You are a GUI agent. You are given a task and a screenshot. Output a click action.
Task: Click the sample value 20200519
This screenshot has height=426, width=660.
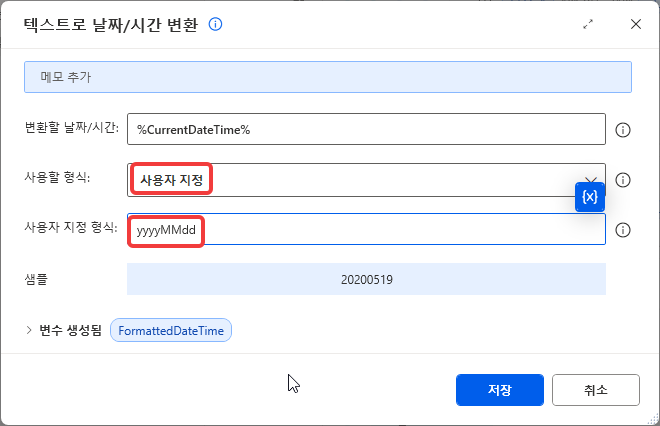(367, 280)
